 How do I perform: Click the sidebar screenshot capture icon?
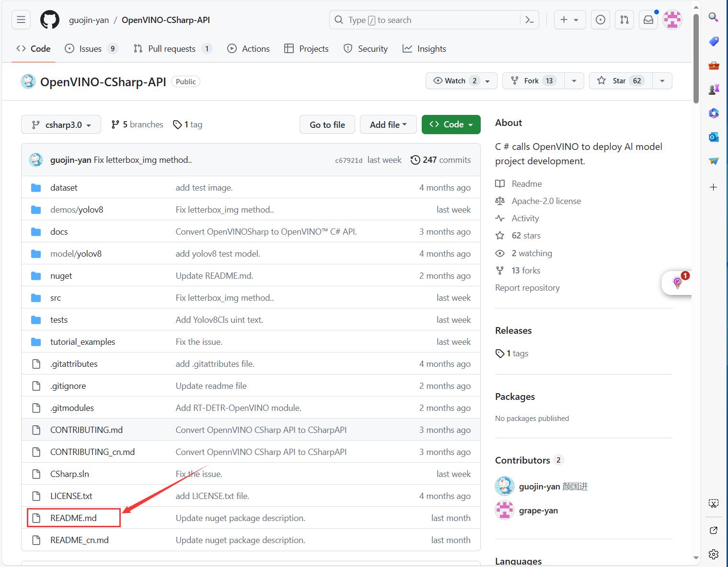pyautogui.click(x=714, y=503)
